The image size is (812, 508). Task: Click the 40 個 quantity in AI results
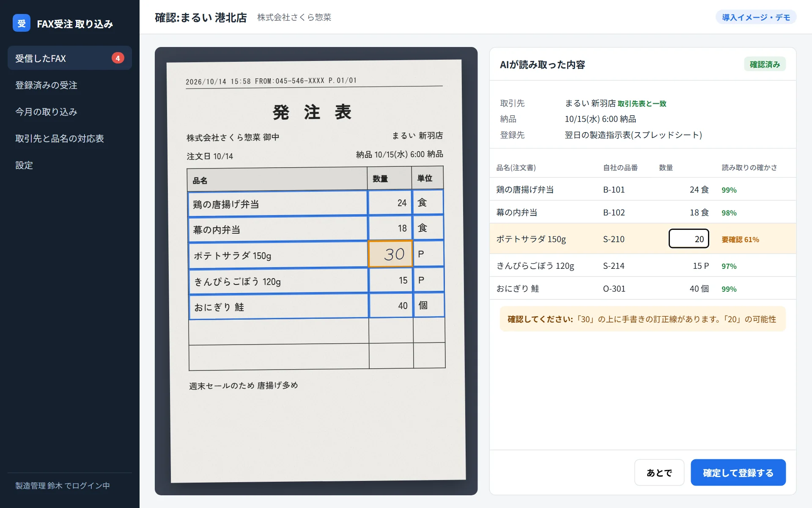699,289
